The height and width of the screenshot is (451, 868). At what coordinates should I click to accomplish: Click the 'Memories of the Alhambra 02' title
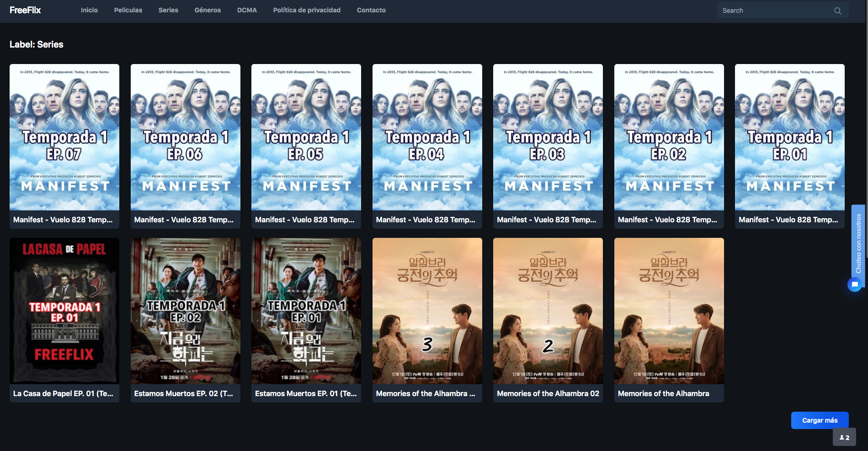click(x=548, y=393)
